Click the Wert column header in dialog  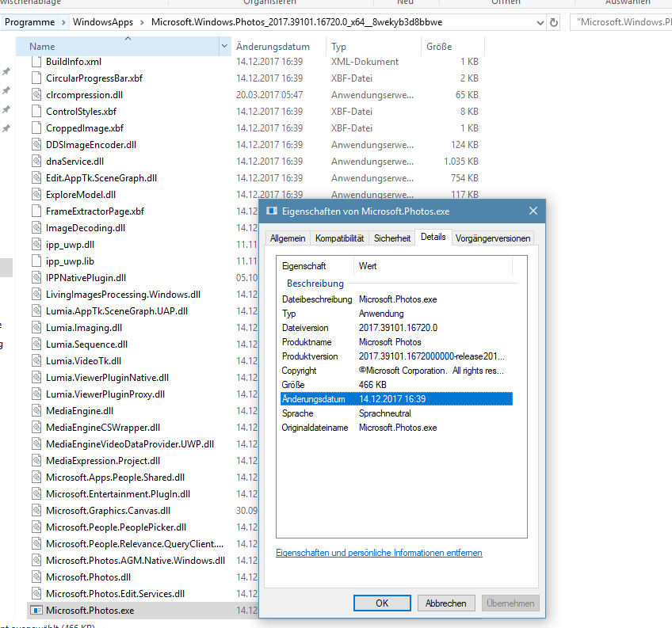click(x=433, y=266)
